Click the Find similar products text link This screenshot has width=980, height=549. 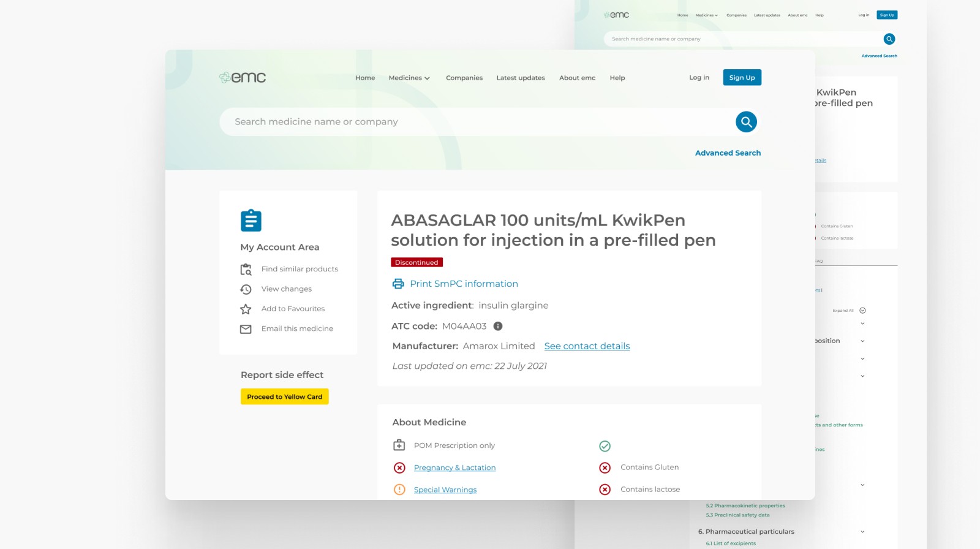click(x=300, y=269)
